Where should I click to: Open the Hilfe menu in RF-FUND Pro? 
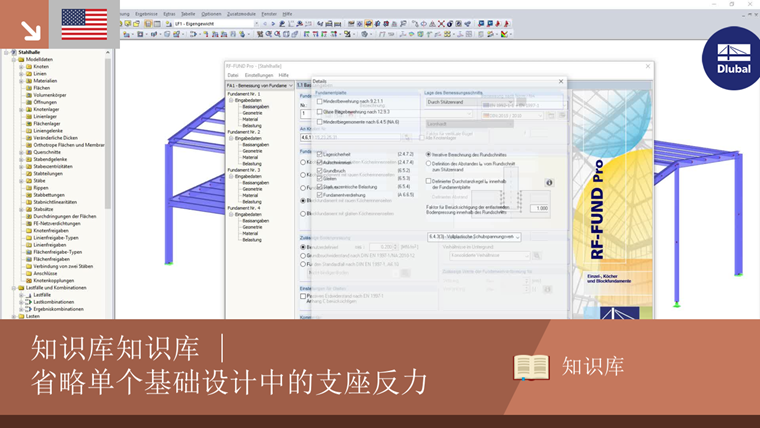[284, 75]
